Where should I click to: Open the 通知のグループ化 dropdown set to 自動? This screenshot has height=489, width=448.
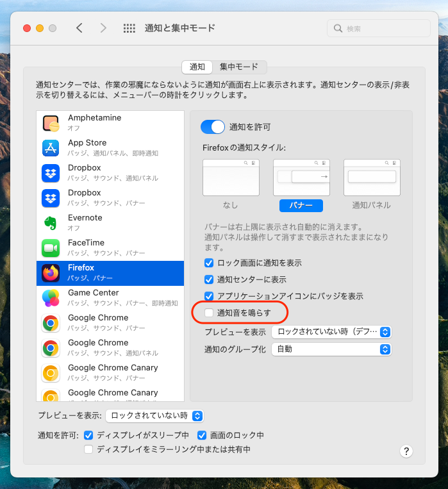(331, 349)
